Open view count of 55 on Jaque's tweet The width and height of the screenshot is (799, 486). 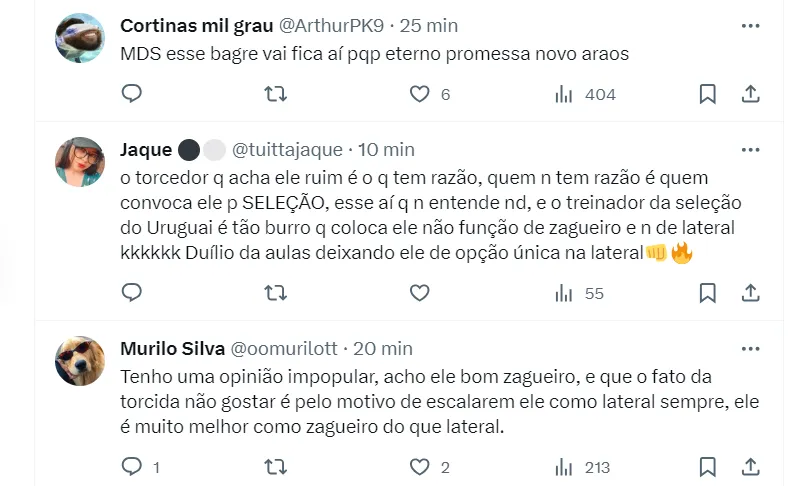tap(564, 293)
